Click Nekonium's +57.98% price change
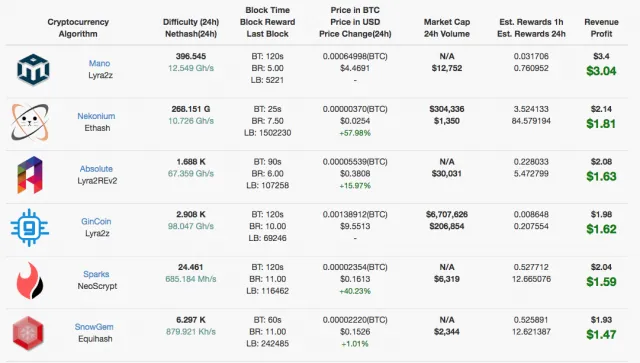The image size is (640, 363). pyautogui.click(x=355, y=133)
